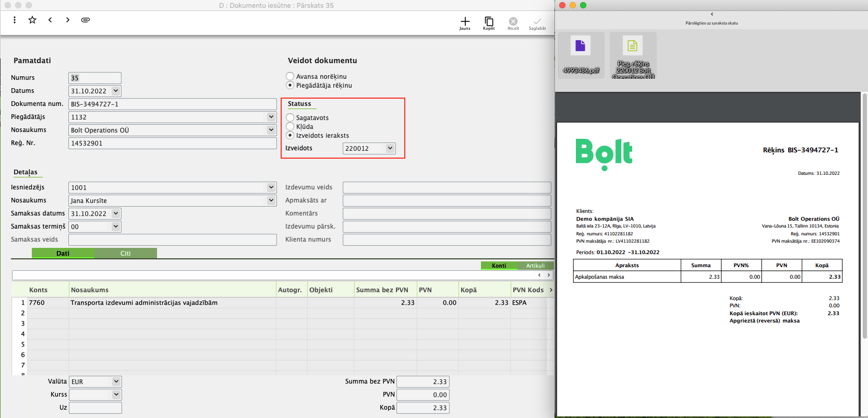Viewport: 868px width, 418px height.
Task: Click the Kopā total field 2.33
Action: click(423, 408)
